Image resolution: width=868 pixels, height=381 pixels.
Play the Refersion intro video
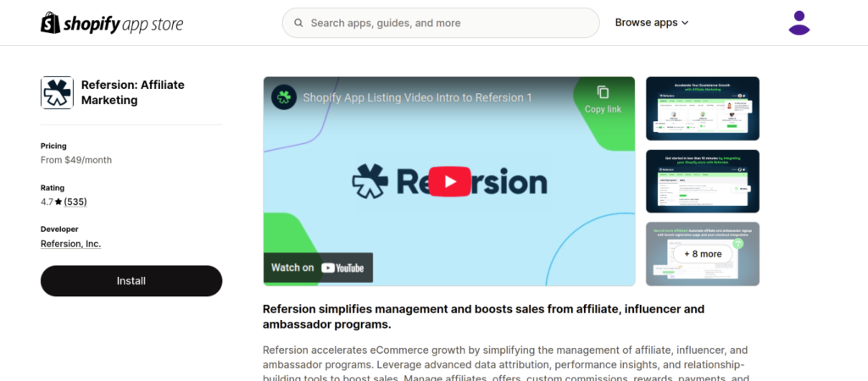[449, 181]
